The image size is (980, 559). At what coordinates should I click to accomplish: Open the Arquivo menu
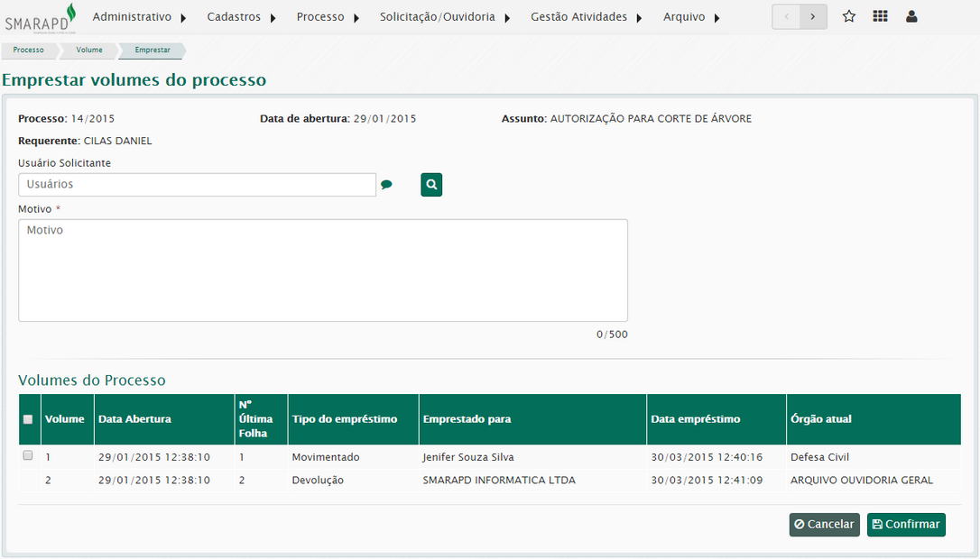pyautogui.click(x=691, y=17)
